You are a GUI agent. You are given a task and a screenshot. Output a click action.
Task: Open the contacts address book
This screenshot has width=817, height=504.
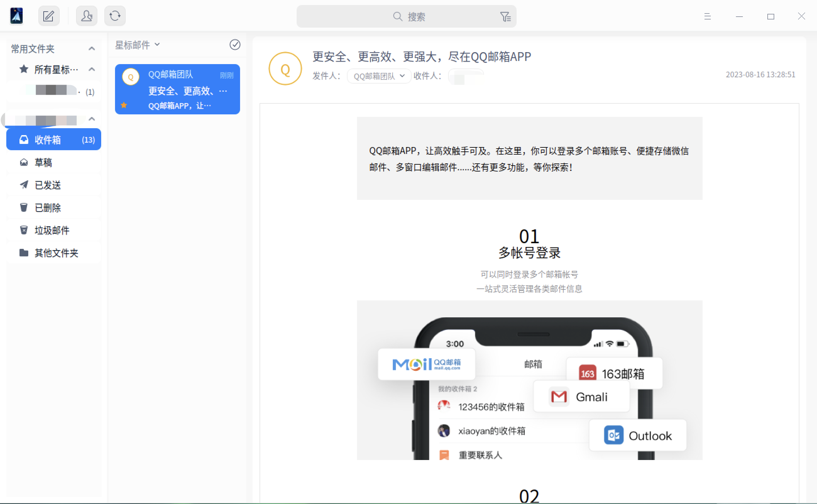[87, 16]
